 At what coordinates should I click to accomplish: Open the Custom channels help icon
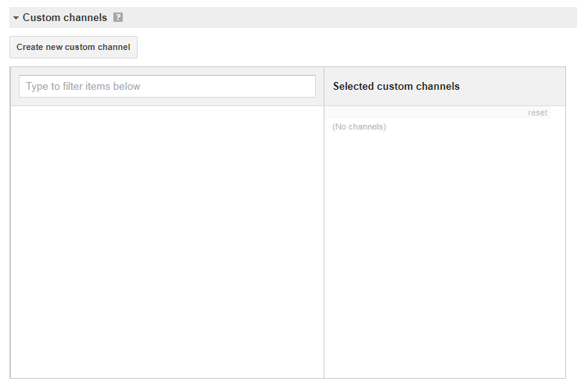tap(118, 17)
